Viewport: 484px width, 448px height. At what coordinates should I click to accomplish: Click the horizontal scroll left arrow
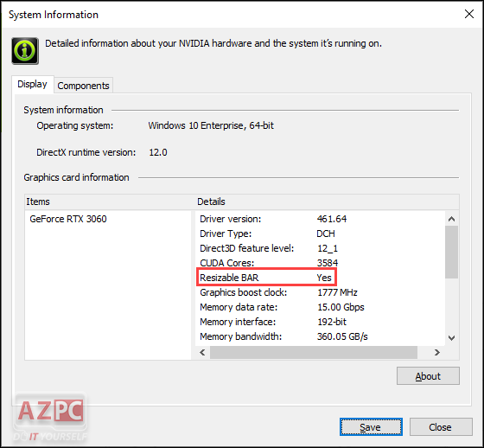pyautogui.click(x=202, y=352)
